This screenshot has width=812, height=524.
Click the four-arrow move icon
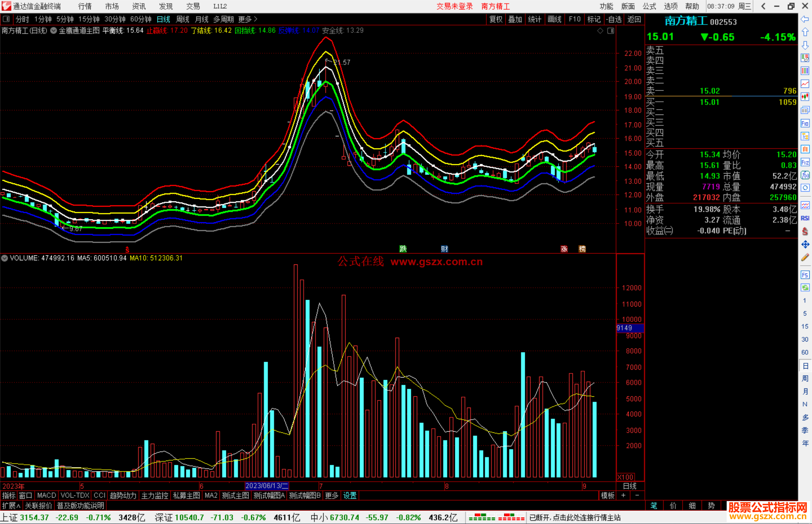(805, 245)
